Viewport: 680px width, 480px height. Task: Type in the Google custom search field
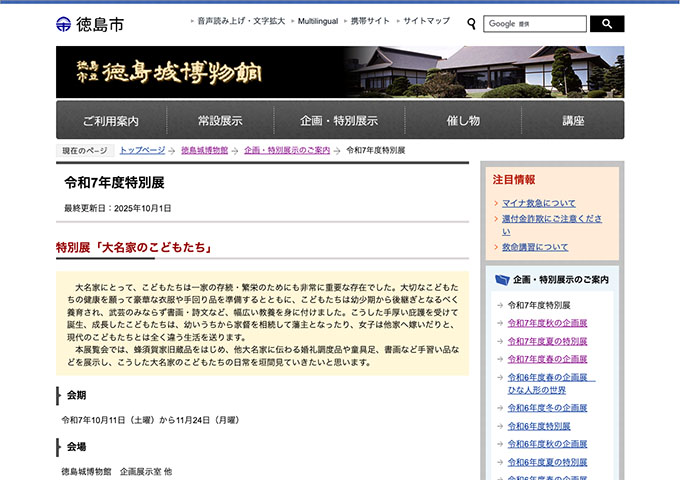coord(535,24)
